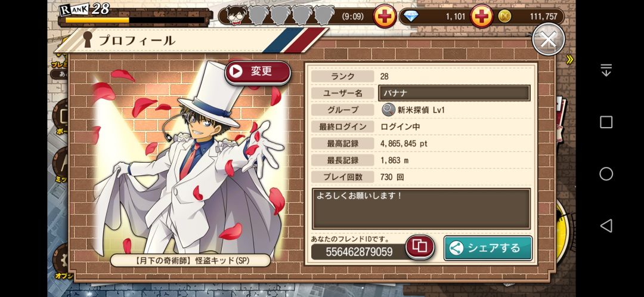Tap the 変更 change character button
This screenshot has width=644, height=297.
pos(258,72)
